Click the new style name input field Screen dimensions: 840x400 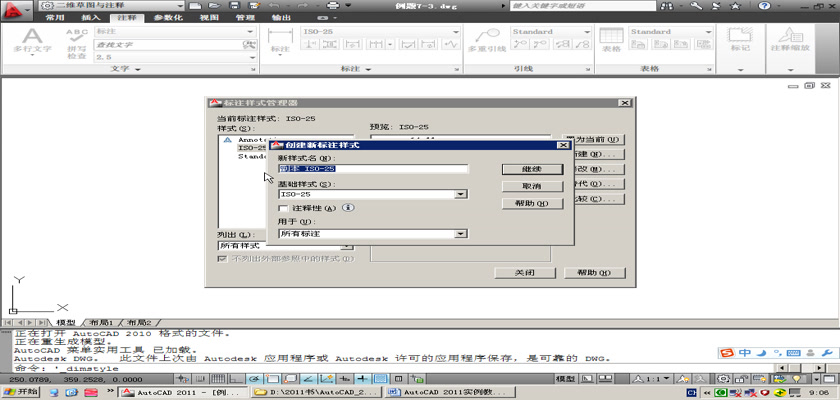(x=373, y=169)
